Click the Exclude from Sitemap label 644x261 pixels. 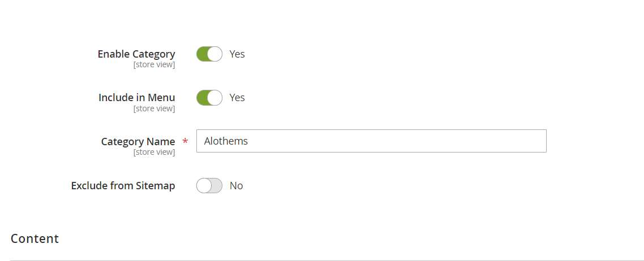coord(123,186)
